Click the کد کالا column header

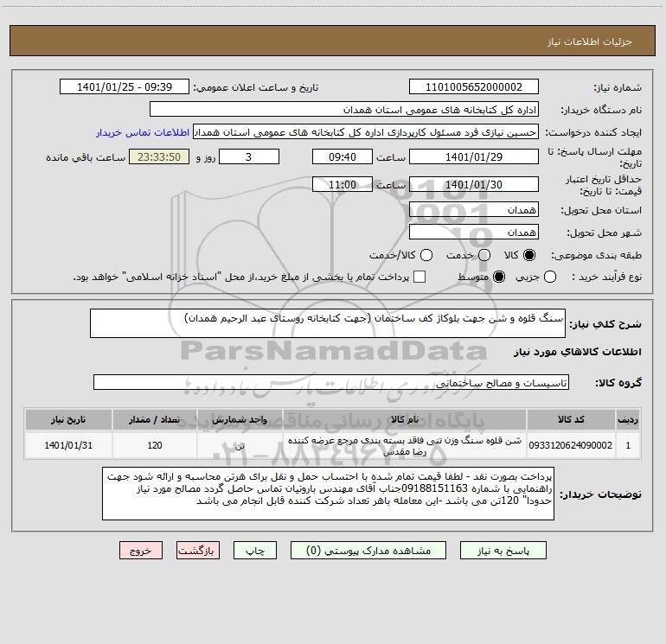(571, 419)
